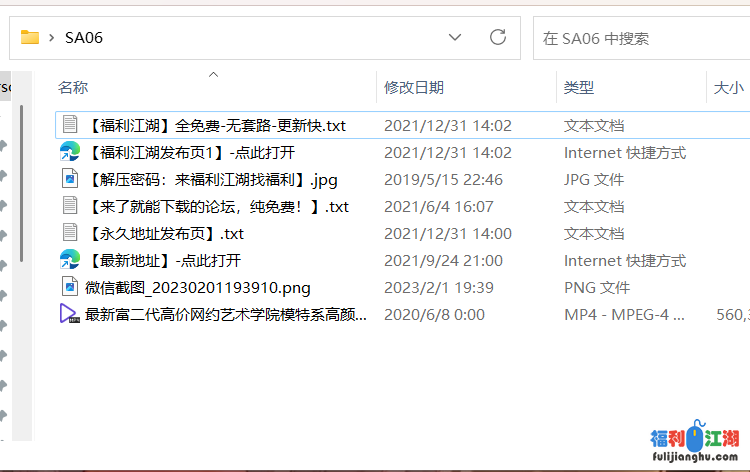This screenshot has height=472, width=750.
Task: Click the refresh button beside the address bar
Action: coord(497,38)
